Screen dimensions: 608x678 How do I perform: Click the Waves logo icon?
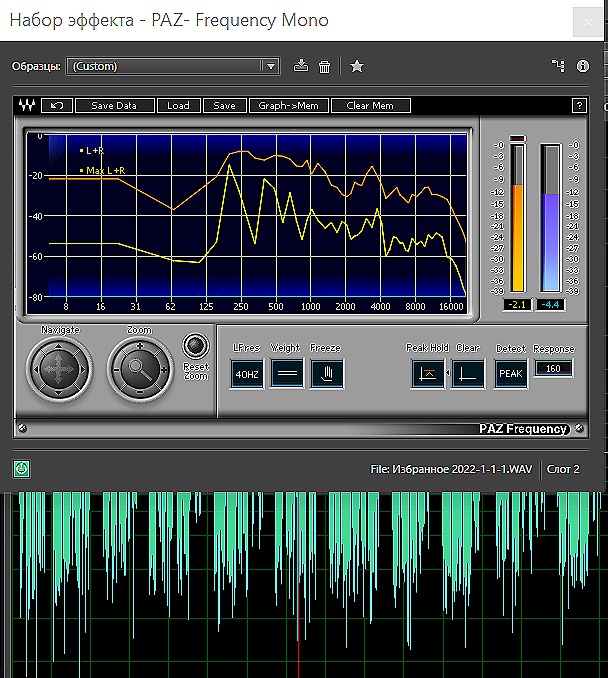tap(27, 105)
